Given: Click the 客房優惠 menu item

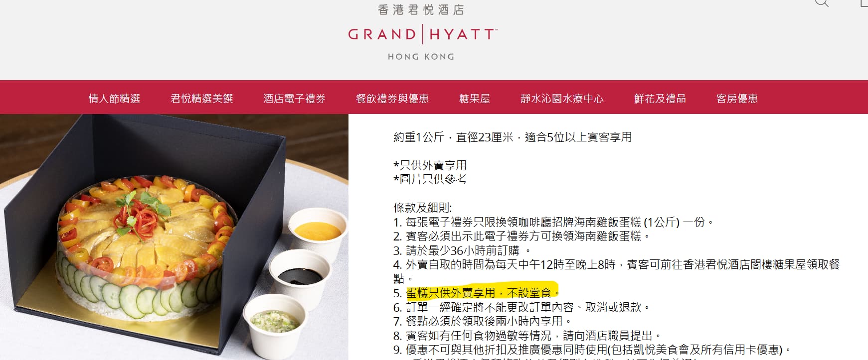Looking at the screenshot, I should [737, 99].
